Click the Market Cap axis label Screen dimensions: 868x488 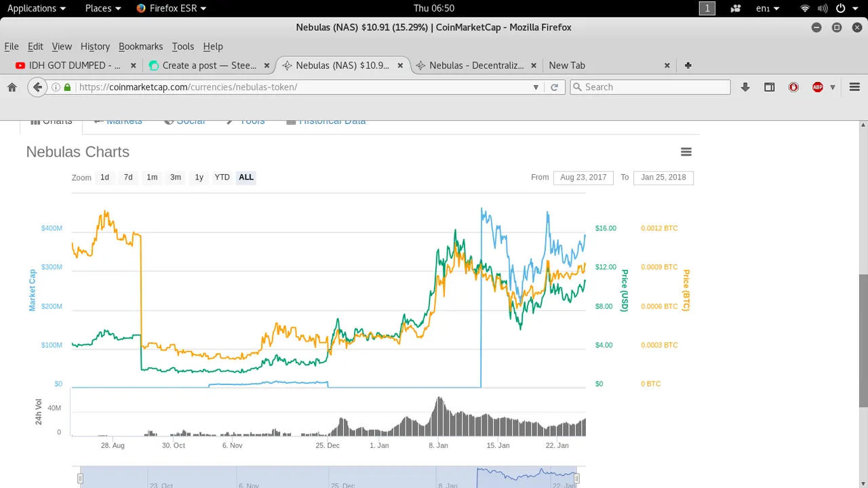pos(32,290)
